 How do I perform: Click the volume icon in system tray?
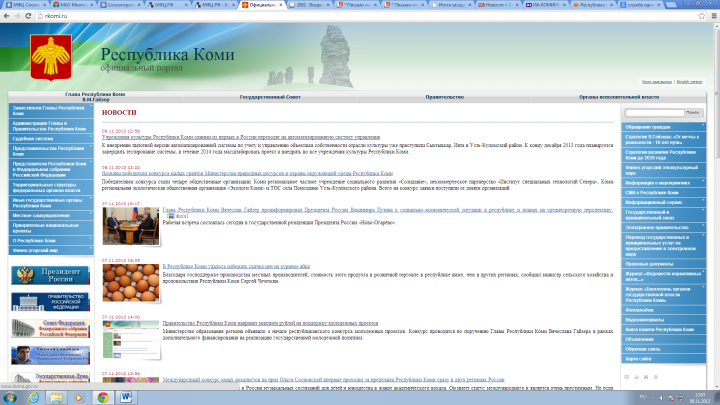pyautogui.click(x=662, y=398)
